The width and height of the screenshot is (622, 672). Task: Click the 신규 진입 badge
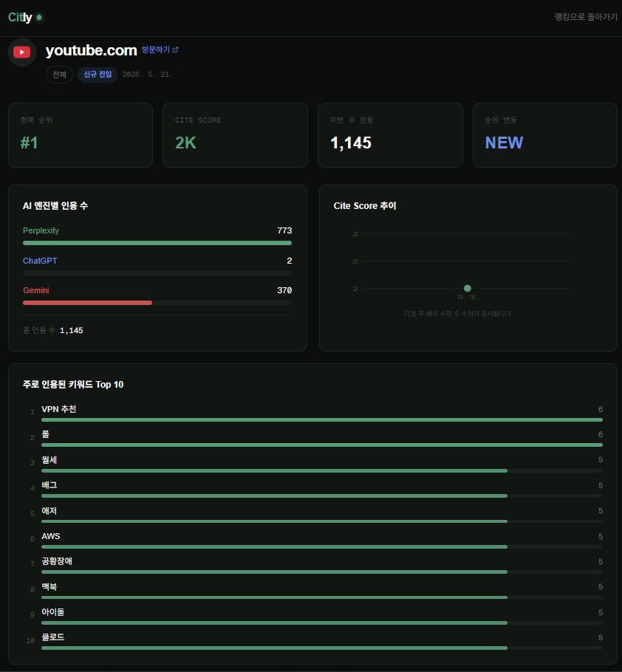[x=98, y=75]
